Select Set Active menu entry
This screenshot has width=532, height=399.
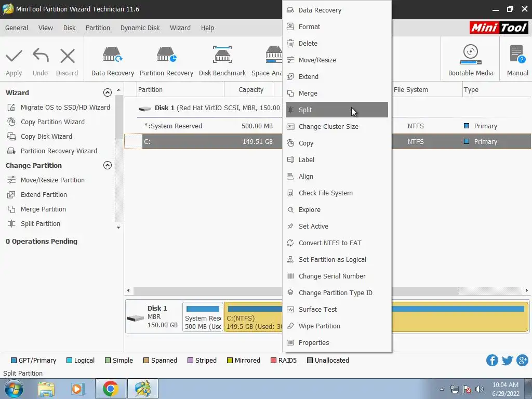point(337,227)
